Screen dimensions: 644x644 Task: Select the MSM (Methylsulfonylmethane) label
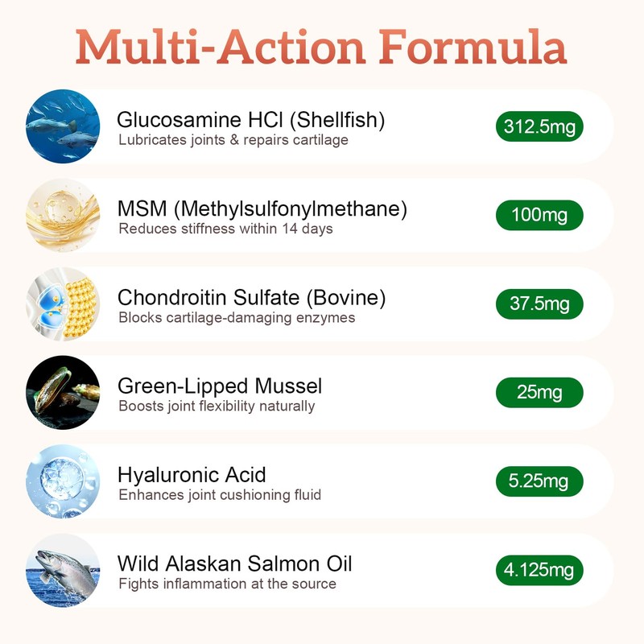pos(262,208)
